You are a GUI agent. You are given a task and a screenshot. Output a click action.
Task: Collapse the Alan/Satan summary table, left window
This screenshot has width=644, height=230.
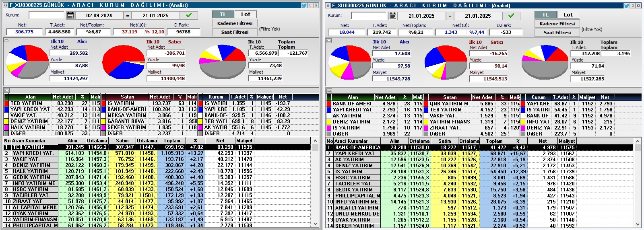pyautogui.click(x=6, y=90)
